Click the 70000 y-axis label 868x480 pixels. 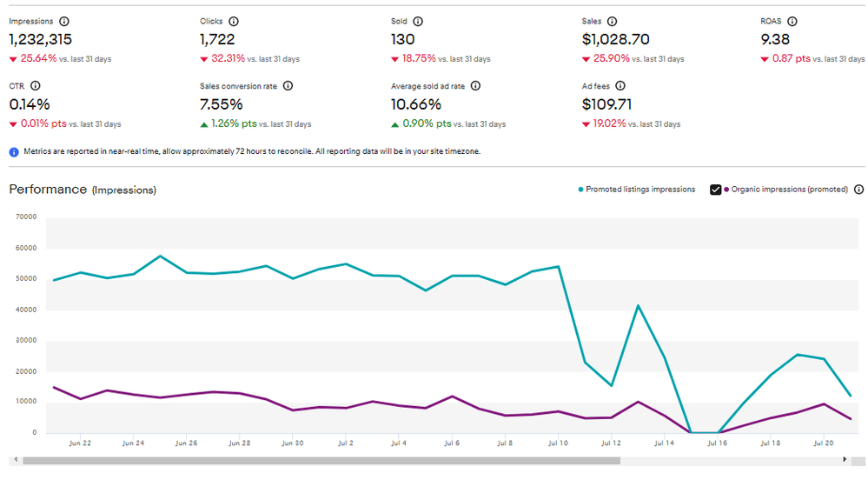(x=26, y=217)
